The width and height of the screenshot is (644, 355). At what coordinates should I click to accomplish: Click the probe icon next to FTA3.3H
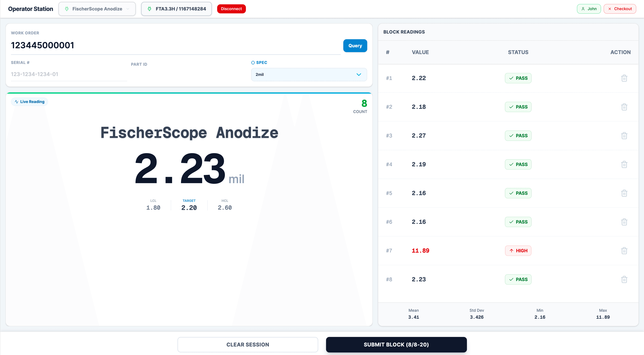(149, 9)
